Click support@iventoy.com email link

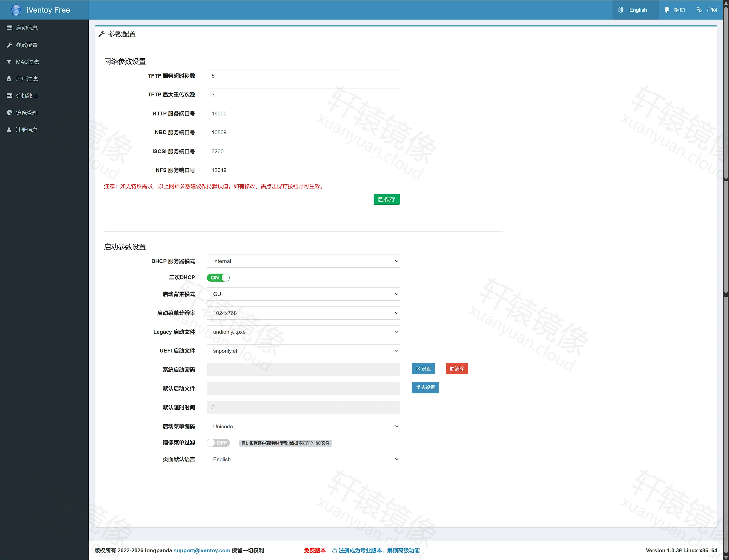(x=202, y=550)
